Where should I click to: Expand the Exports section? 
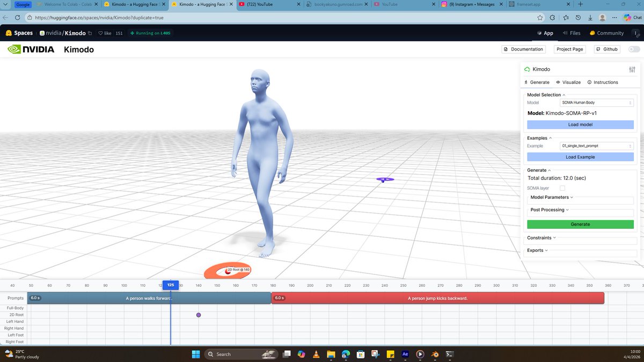tap(537, 250)
